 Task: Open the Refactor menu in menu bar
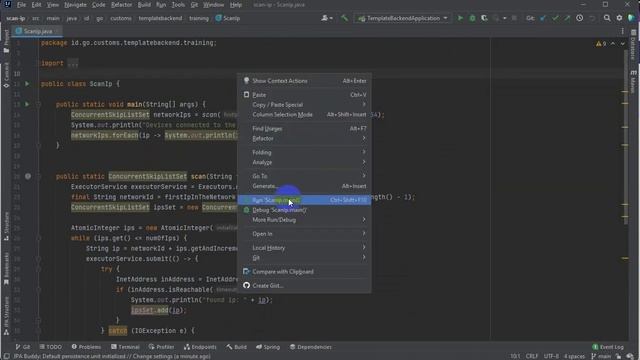point(121,5)
